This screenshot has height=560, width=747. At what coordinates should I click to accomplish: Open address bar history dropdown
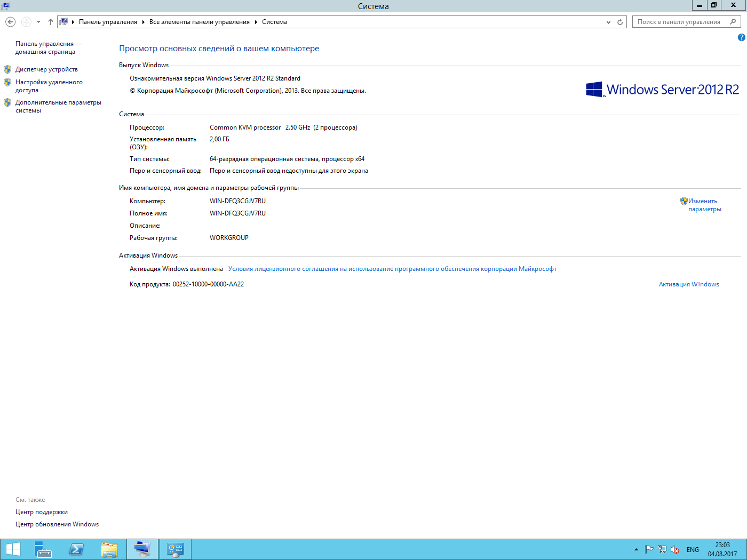[609, 22]
